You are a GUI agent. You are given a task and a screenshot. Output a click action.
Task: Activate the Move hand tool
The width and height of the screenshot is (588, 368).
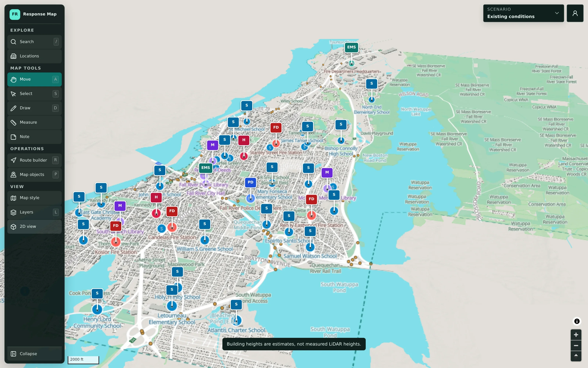[34, 79]
